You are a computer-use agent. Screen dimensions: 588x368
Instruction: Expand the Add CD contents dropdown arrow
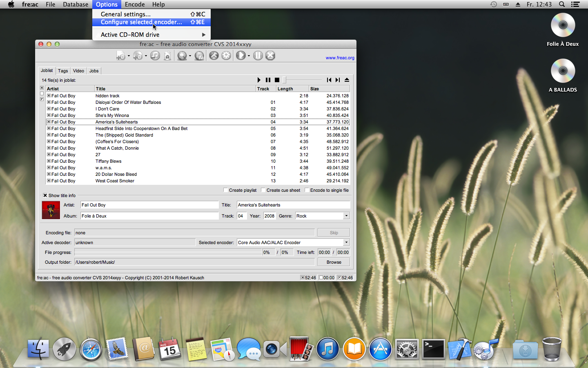pos(146,56)
